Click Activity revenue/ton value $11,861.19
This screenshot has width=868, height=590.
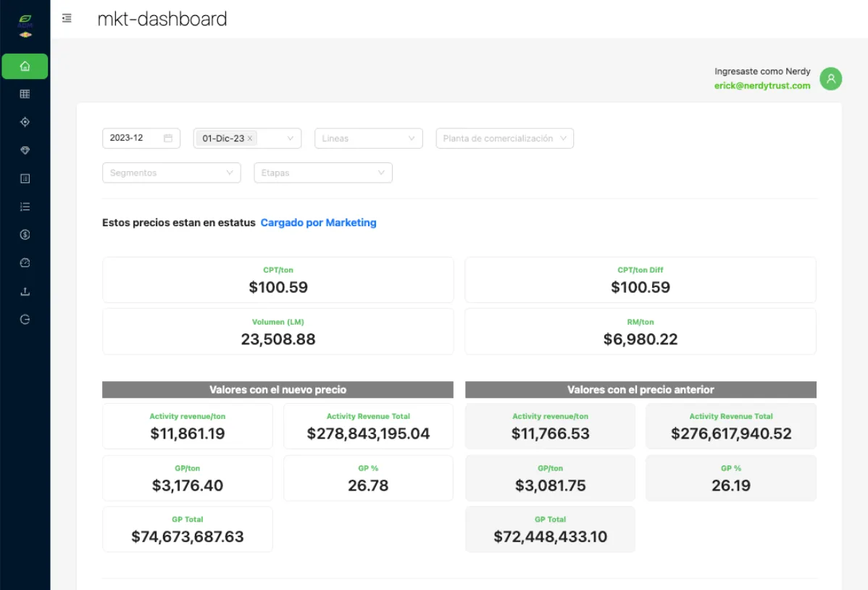pos(188,433)
